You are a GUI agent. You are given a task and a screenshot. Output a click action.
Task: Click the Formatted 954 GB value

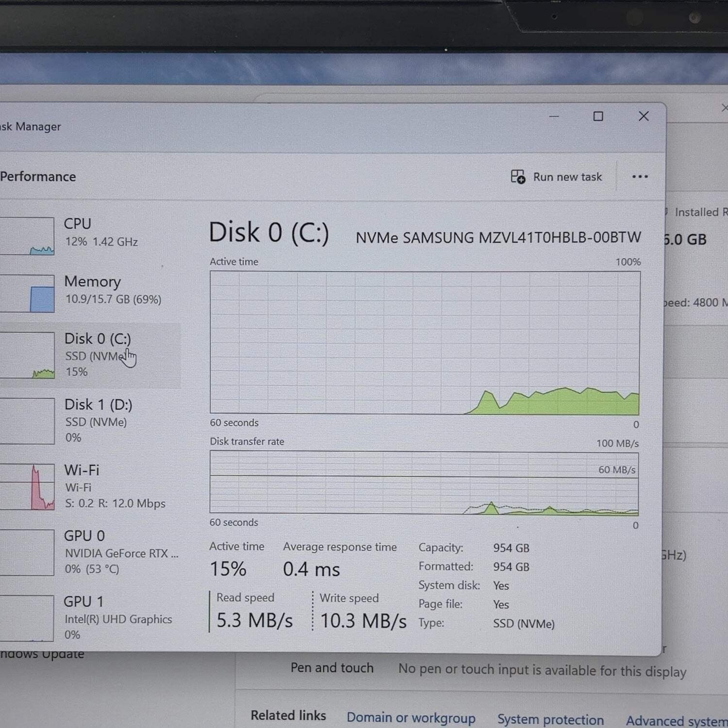click(x=511, y=567)
